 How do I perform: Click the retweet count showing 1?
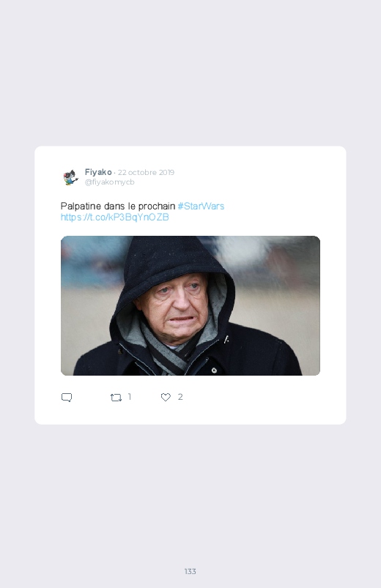pos(130,397)
